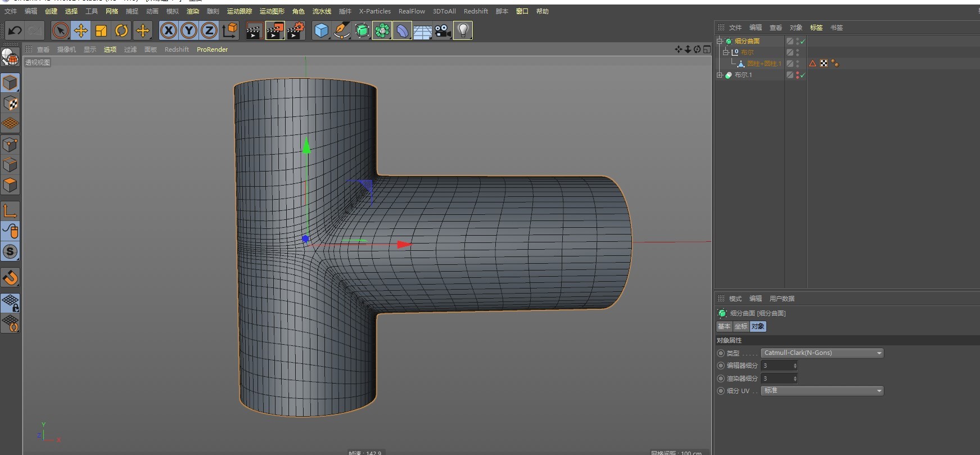Toggle the Z axis lock button
Image resolution: width=980 pixels, height=455 pixels.
(209, 30)
